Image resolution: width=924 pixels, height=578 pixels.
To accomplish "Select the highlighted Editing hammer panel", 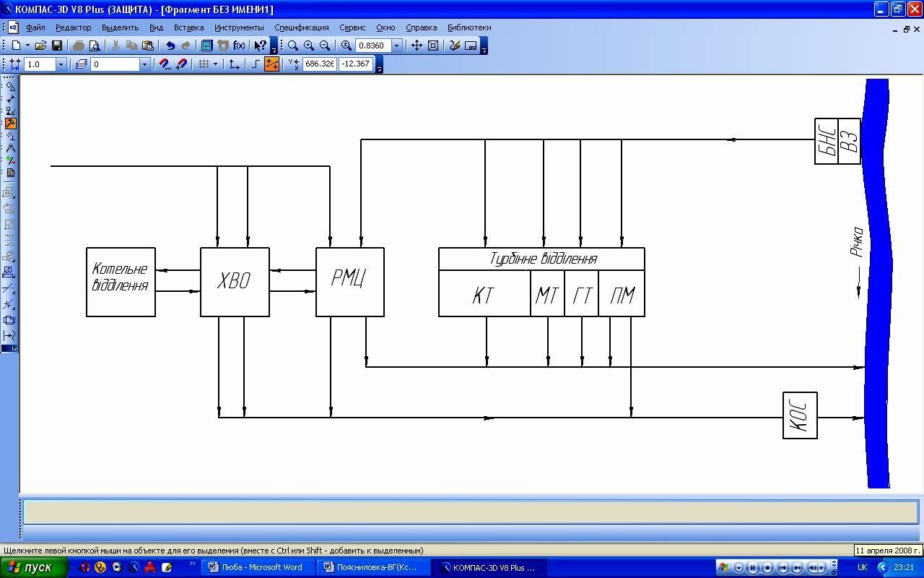I will [10, 124].
